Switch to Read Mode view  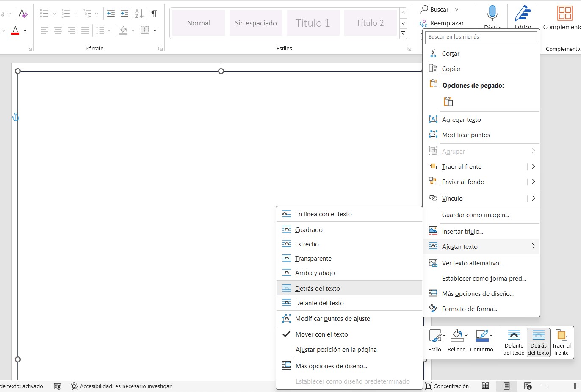(x=486, y=386)
